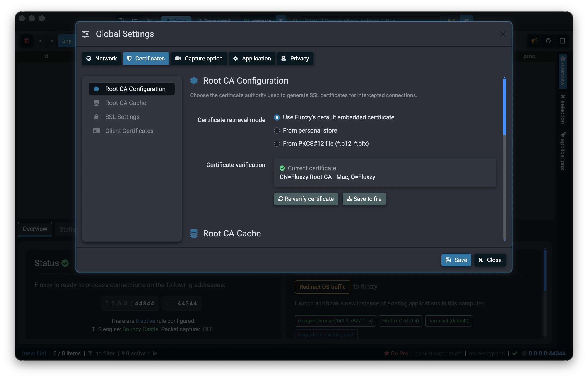Viewport: 588px width, 379px height.
Task: Click the green current certificate check icon
Action: tap(282, 168)
